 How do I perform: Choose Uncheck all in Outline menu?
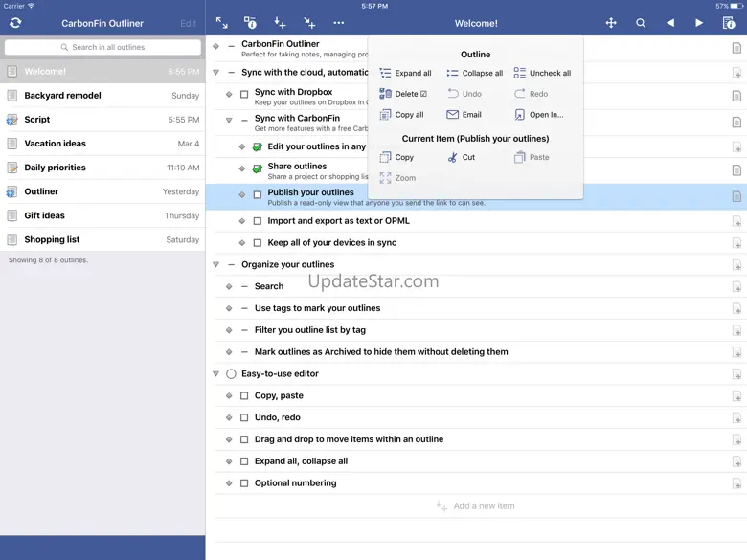coord(542,73)
